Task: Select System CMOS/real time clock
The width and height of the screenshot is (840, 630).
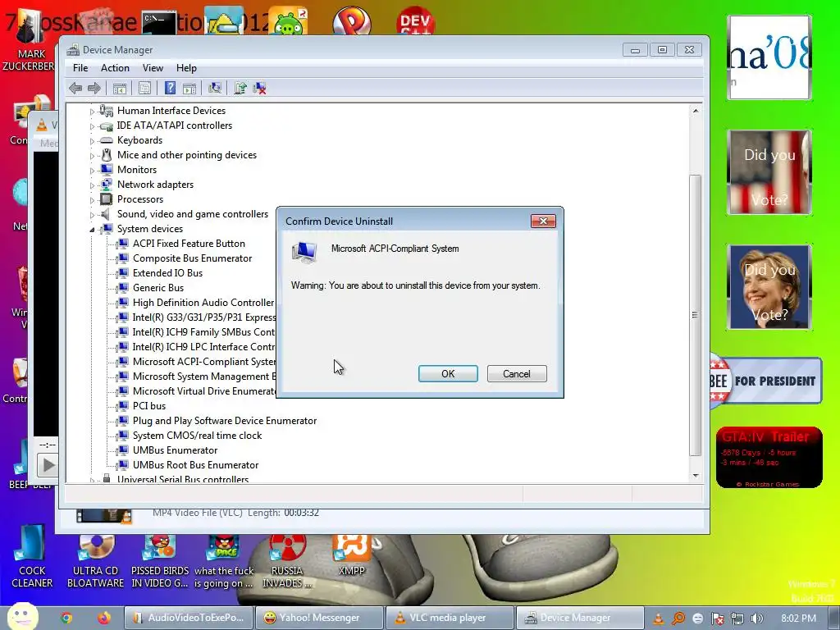Action: (197, 436)
